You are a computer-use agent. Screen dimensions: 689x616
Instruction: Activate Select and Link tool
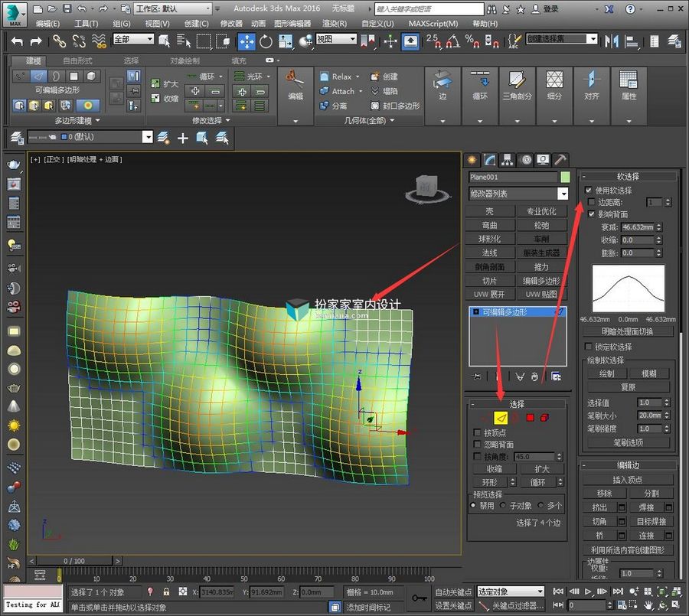point(59,41)
